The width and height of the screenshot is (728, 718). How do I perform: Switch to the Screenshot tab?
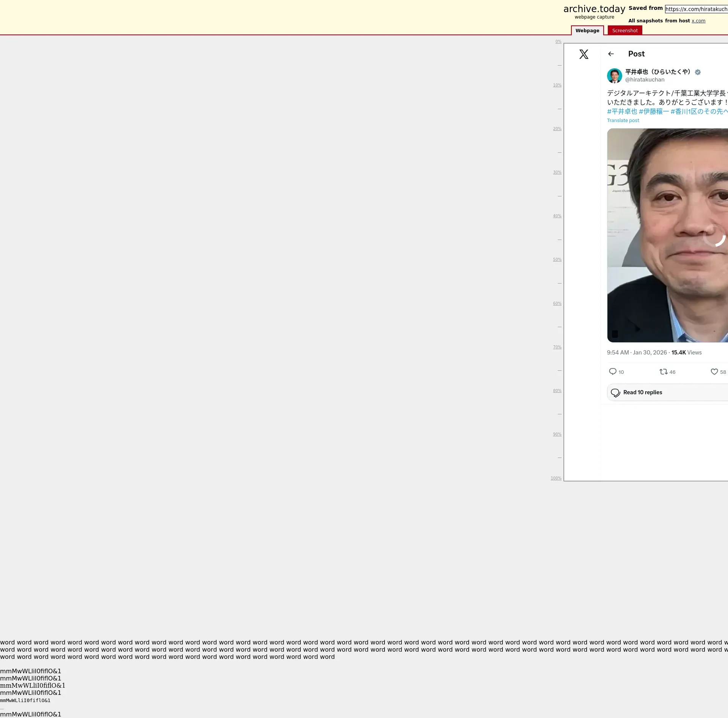[624, 31]
